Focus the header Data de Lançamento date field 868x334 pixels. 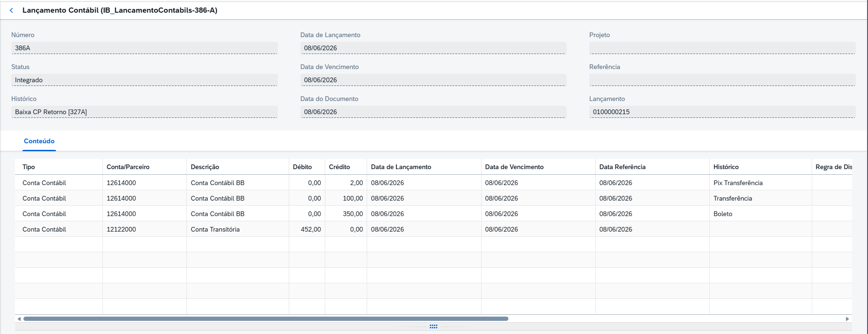click(433, 48)
